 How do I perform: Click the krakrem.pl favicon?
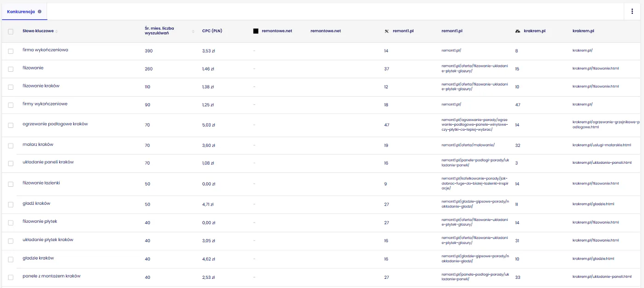pyautogui.click(x=518, y=31)
